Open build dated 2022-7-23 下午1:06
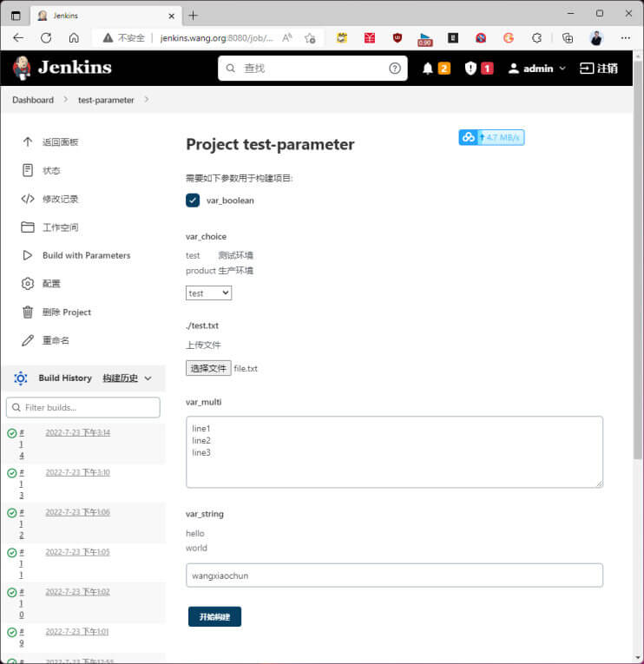The width and height of the screenshot is (644, 664). (x=78, y=512)
